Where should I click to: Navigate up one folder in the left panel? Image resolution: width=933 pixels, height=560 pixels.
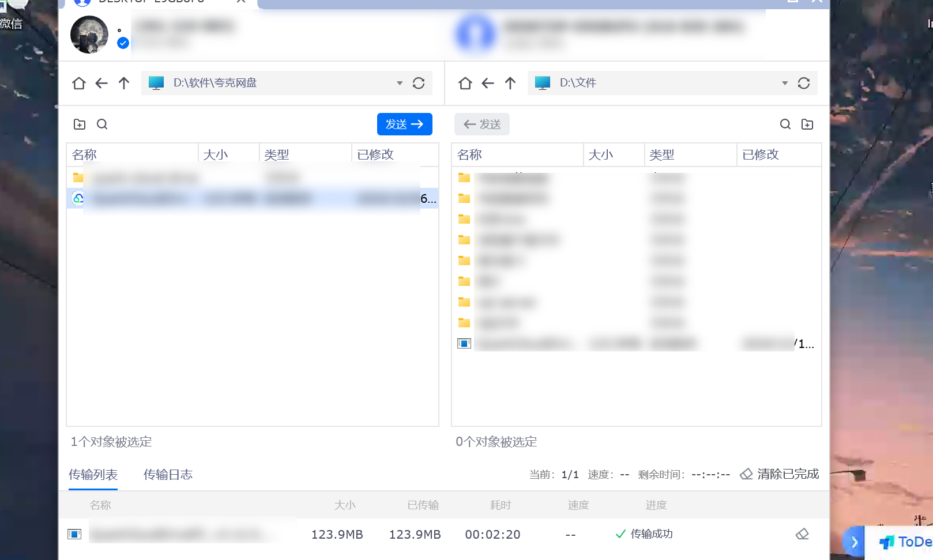[x=123, y=83]
